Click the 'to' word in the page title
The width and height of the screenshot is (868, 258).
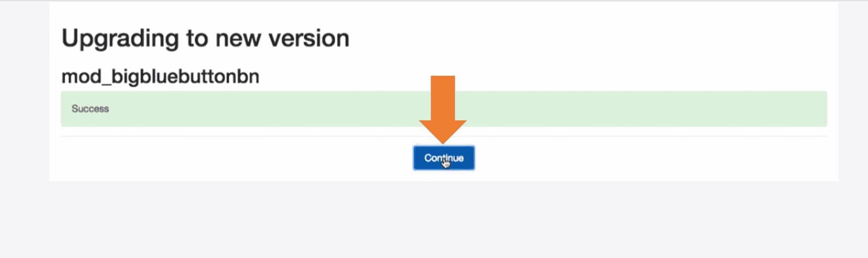click(196, 39)
